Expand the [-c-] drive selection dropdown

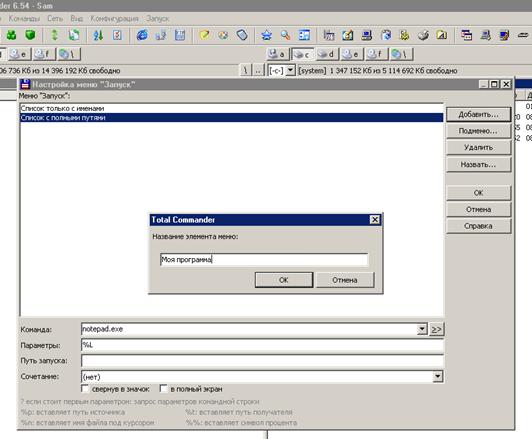[290, 71]
